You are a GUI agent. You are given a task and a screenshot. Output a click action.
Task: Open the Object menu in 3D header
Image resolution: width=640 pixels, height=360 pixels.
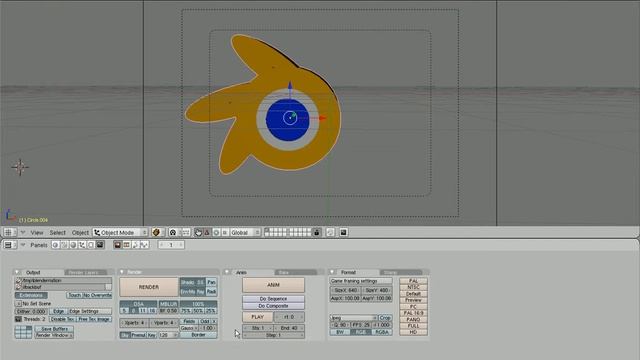click(80, 232)
